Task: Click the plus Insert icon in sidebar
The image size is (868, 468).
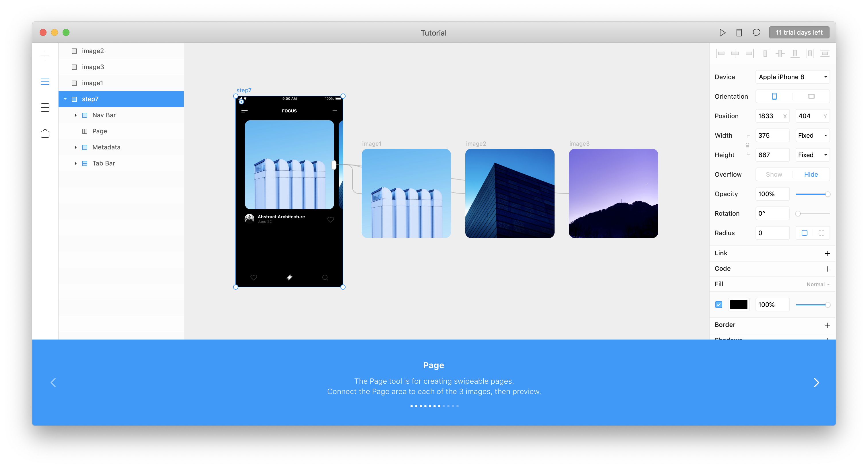Action: coord(45,56)
